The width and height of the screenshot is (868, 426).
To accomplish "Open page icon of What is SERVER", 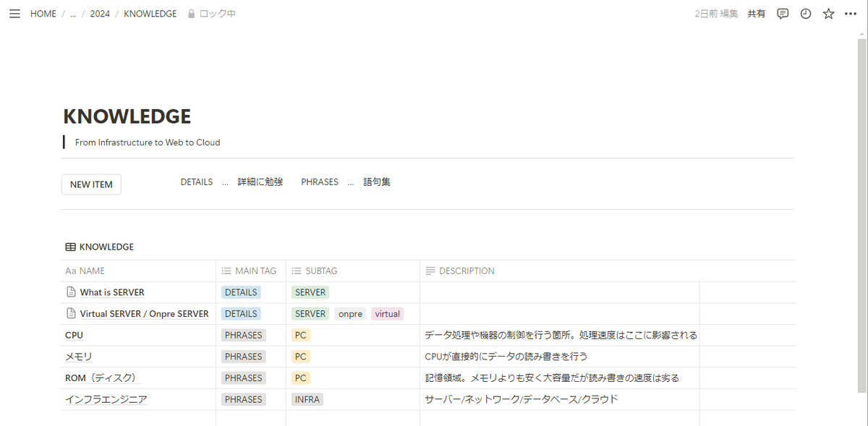I will tap(71, 292).
